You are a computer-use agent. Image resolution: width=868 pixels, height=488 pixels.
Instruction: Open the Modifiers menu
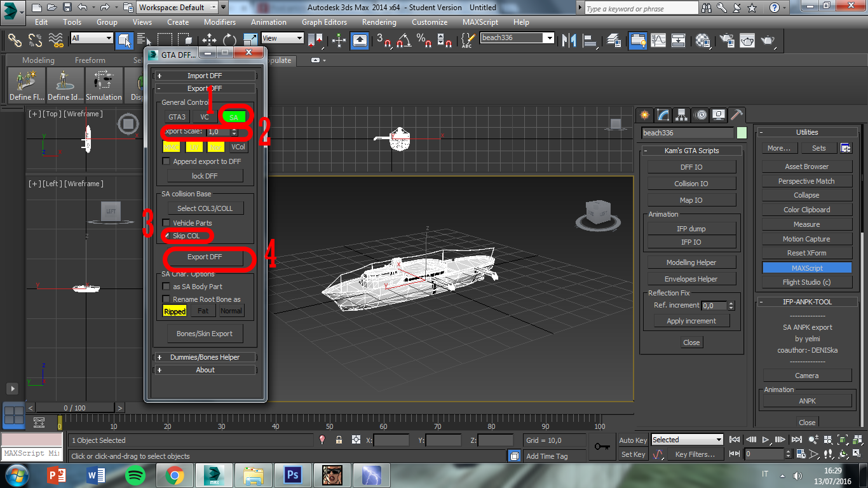click(x=220, y=22)
